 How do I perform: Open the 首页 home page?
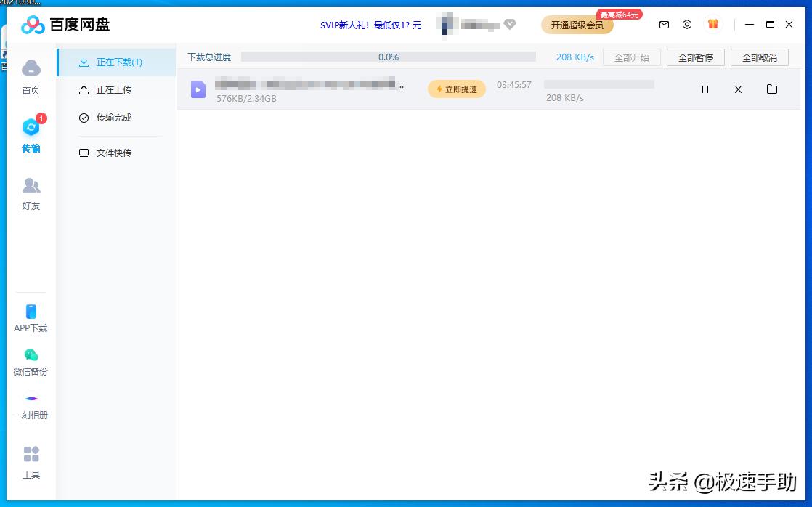(x=31, y=76)
